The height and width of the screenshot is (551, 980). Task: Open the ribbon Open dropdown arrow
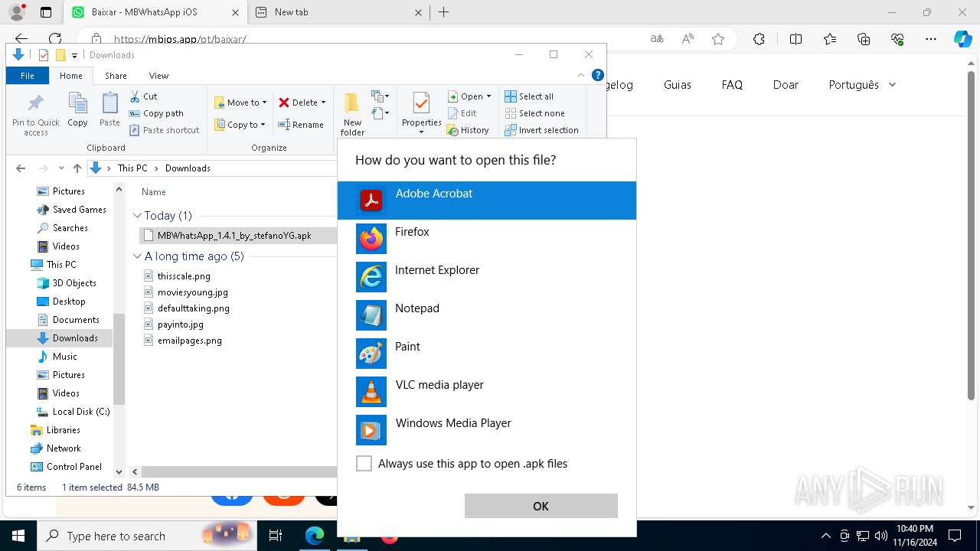coord(488,96)
